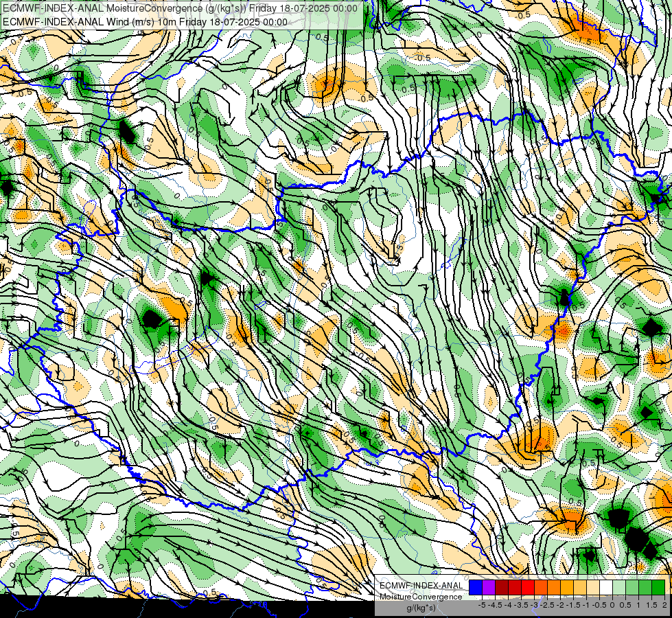Pick the amber legend swatch, -2 to -1.5
Image resolution: width=672 pixels, height=618 pixels.
point(567,587)
